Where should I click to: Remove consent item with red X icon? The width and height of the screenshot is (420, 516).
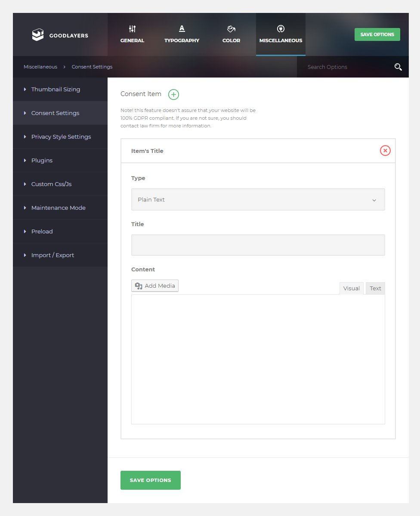tap(385, 151)
